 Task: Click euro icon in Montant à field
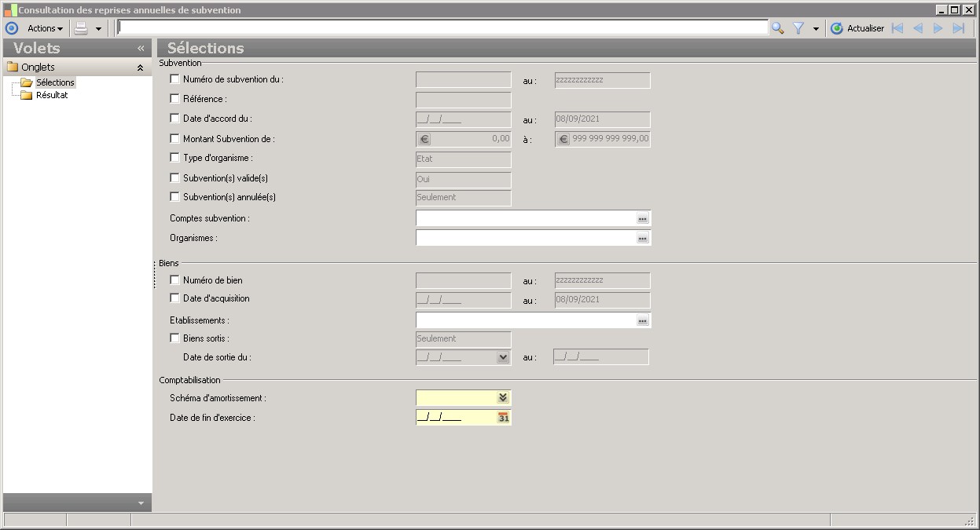click(x=563, y=139)
